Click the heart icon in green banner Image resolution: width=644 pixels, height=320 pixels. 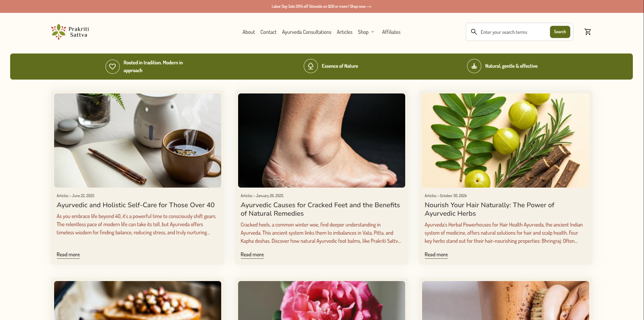pyautogui.click(x=113, y=67)
